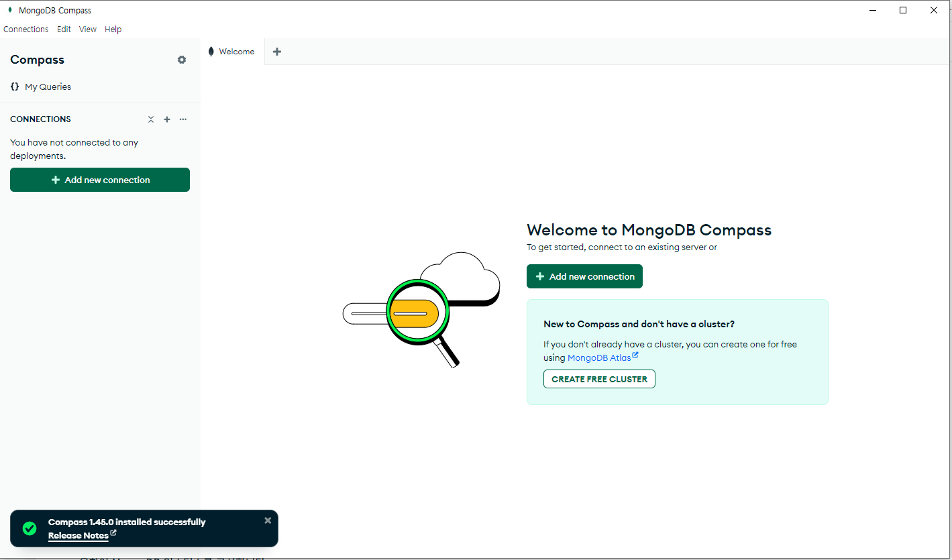Screen dimensions: 952x560
Task: Collapse all connections icon in sidebar
Action: coord(151,119)
